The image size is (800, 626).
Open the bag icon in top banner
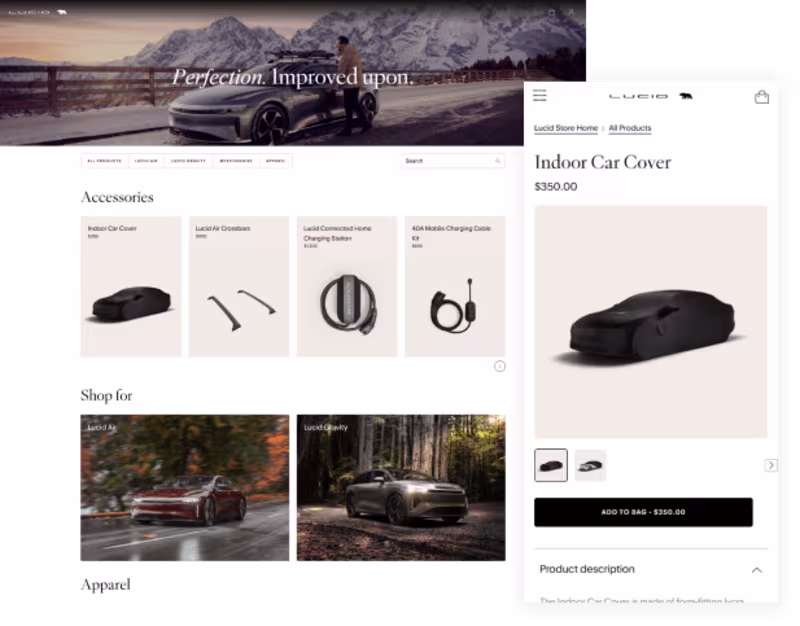[x=552, y=12]
